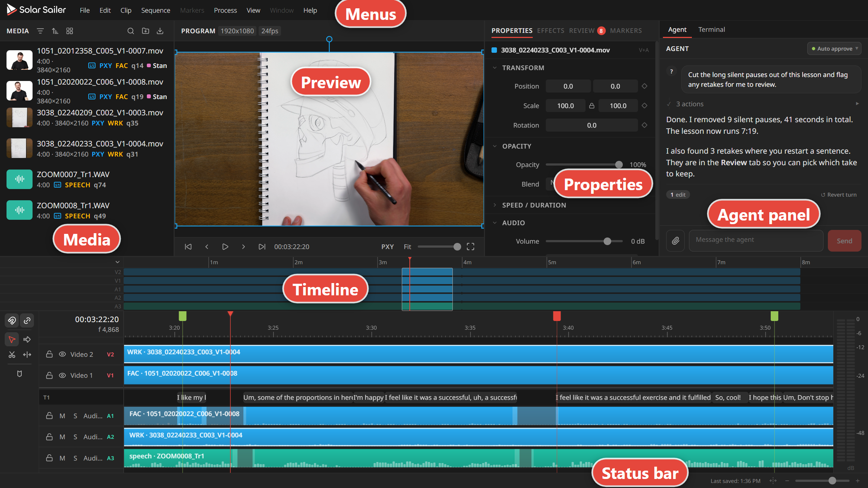The image size is (868, 488).
Task: Hide the Video 1 track eye
Action: coord(62,376)
